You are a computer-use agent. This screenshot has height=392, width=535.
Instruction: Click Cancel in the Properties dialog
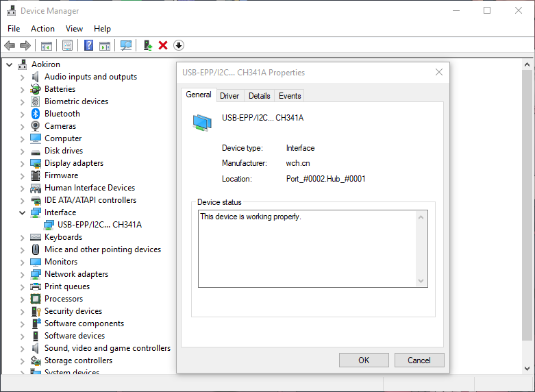point(419,360)
